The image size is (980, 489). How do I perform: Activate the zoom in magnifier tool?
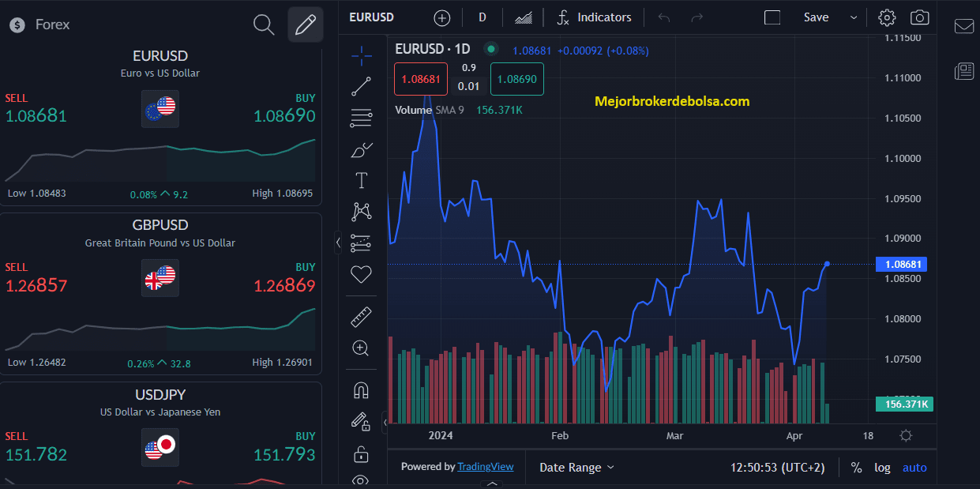(x=361, y=348)
